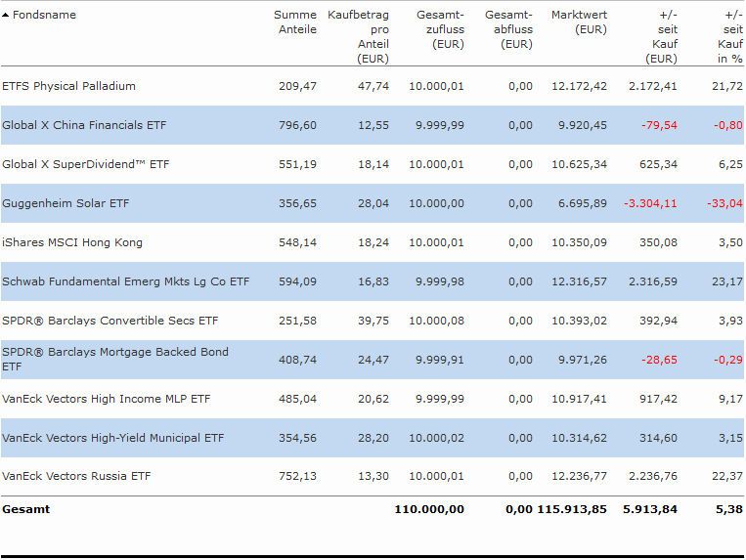The width and height of the screenshot is (746, 560).
Task: Click share count 354,56 for High-Yield Municipal
Action: 297,438
